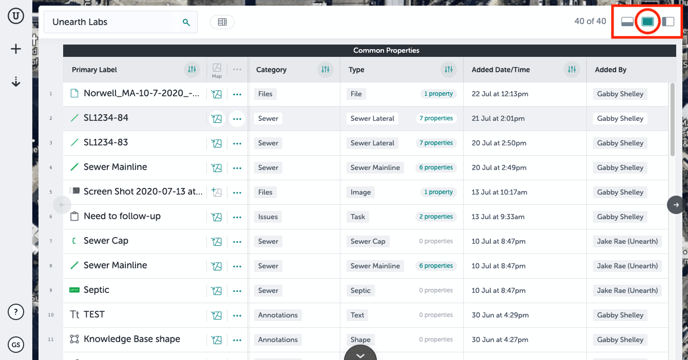This screenshot has height=360, width=688.
Task: Click the Issues category tag
Action: (268, 217)
